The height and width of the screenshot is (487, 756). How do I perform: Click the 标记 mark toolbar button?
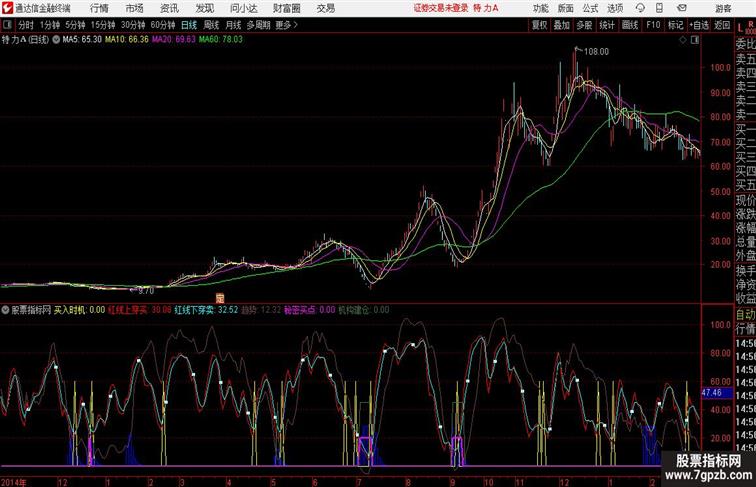click(x=675, y=25)
